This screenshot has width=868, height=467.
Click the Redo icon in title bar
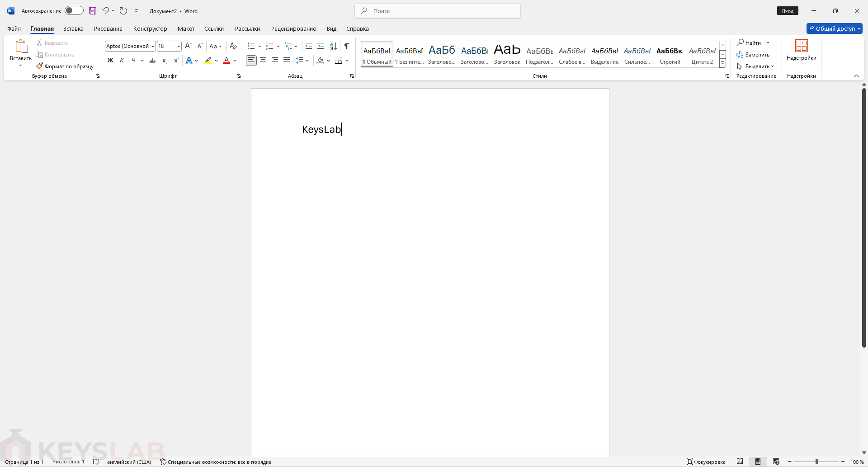click(x=123, y=11)
